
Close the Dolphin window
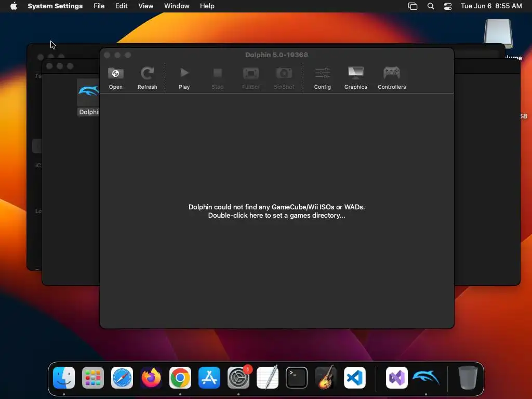click(x=107, y=55)
